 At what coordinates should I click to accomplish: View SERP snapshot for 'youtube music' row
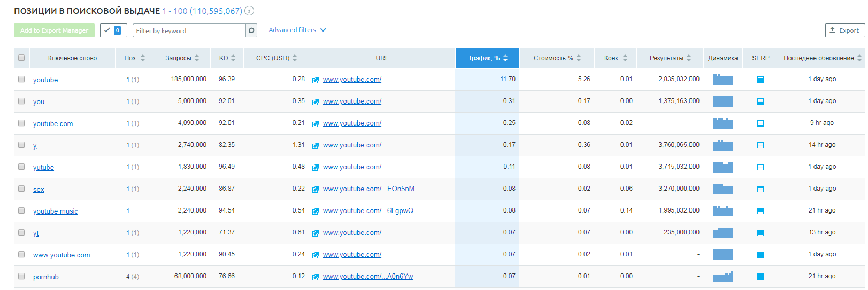coord(761,211)
